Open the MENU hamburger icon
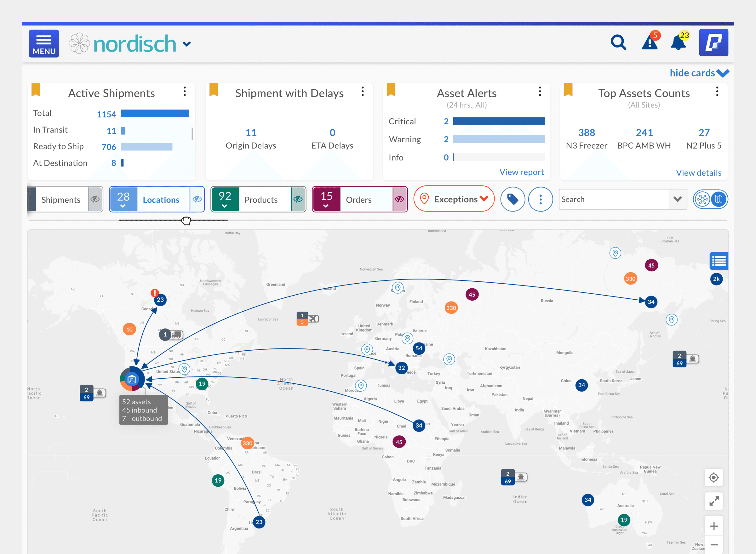This screenshot has width=756, height=554. [x=43, y=43]
